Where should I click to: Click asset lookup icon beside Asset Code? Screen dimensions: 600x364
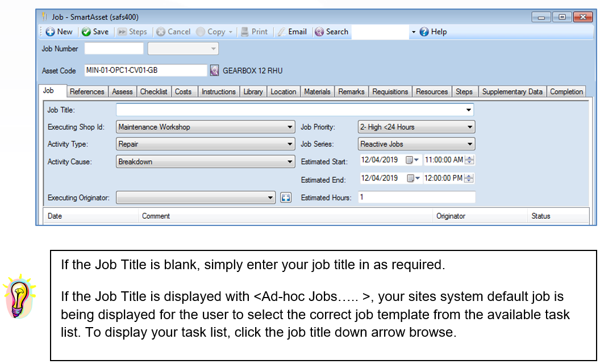pyautogui.click(x=215, y=71)
